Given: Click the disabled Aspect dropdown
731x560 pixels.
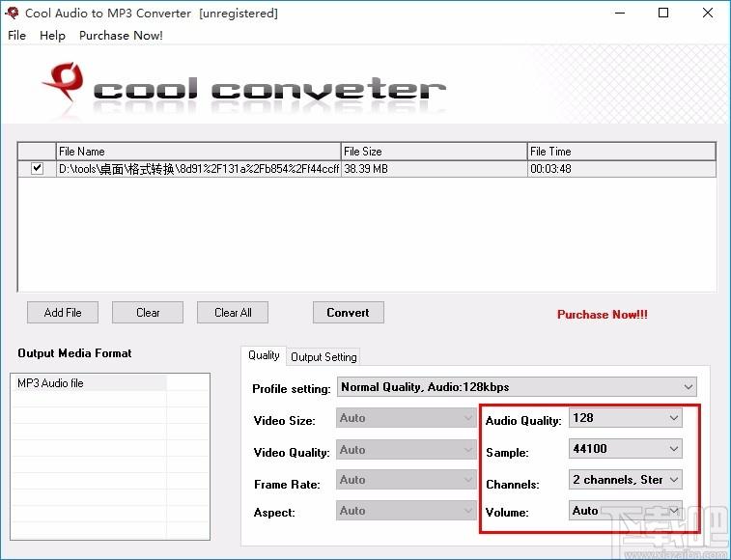Looking at the screenshot, I should click(x=407, y=511).
